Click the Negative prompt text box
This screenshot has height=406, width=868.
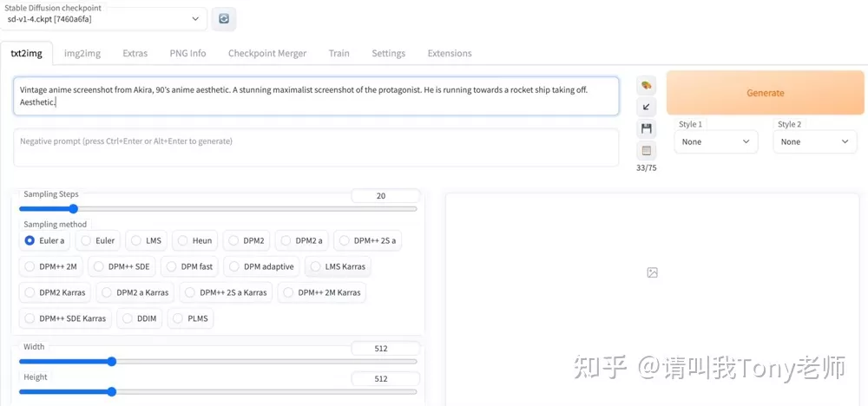coord(316,147)
